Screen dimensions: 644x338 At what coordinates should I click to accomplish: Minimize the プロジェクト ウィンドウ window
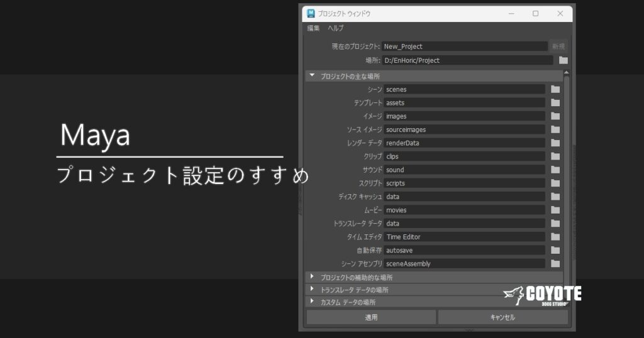(x=511, y=14)
